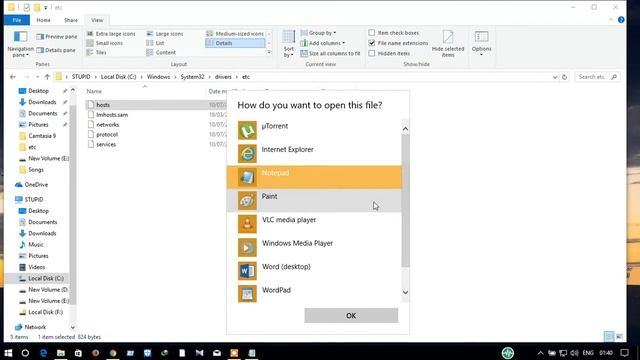Open the File tab

pyautogui.click(x=17, y=20)
